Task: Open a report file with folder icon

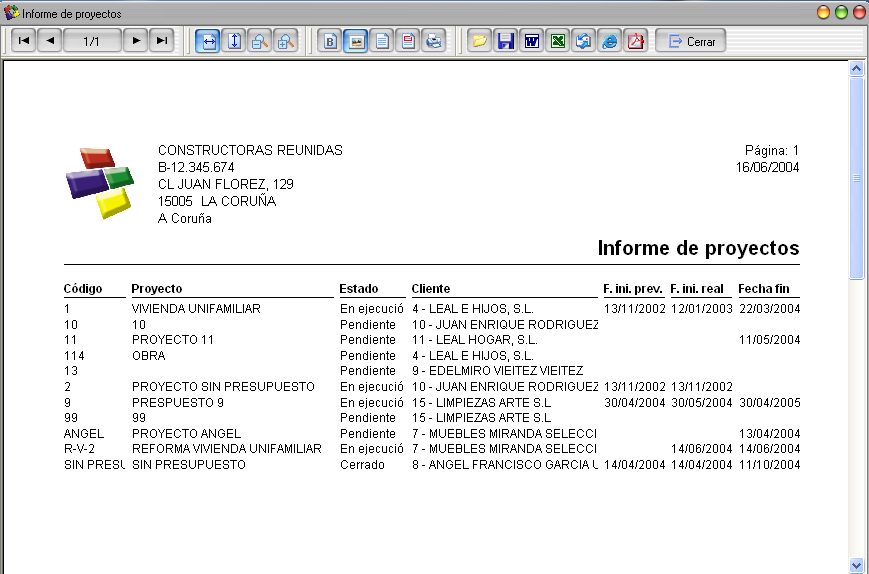Action: point(479,41)
